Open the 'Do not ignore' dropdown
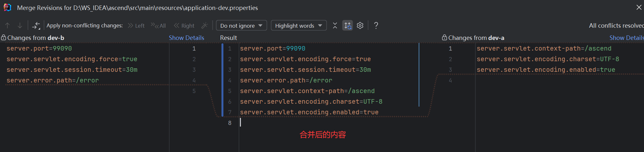Screen dimensions: 644x152 point(241,25)
